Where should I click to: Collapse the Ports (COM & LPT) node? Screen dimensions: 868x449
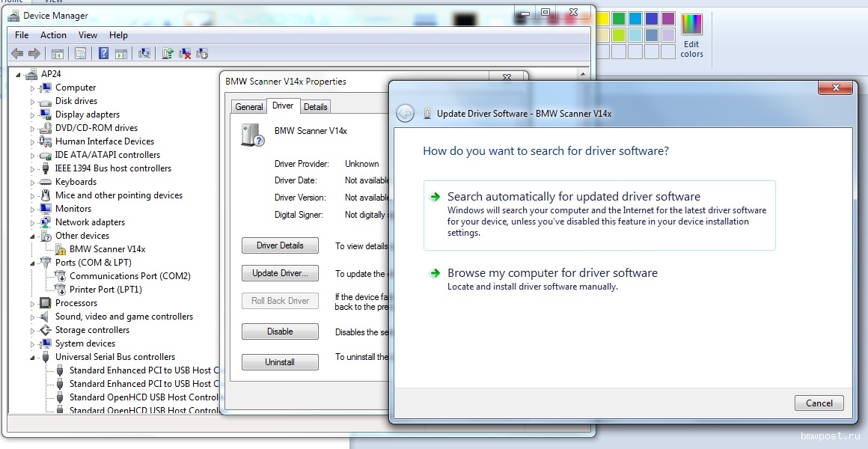pyautogui.click(x=33, y=263)
